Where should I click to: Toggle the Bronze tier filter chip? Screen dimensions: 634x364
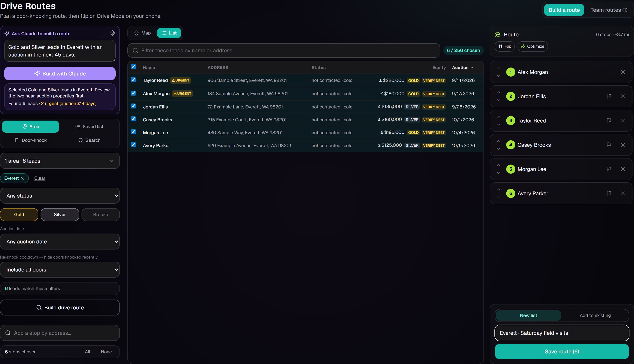(100, 214)
